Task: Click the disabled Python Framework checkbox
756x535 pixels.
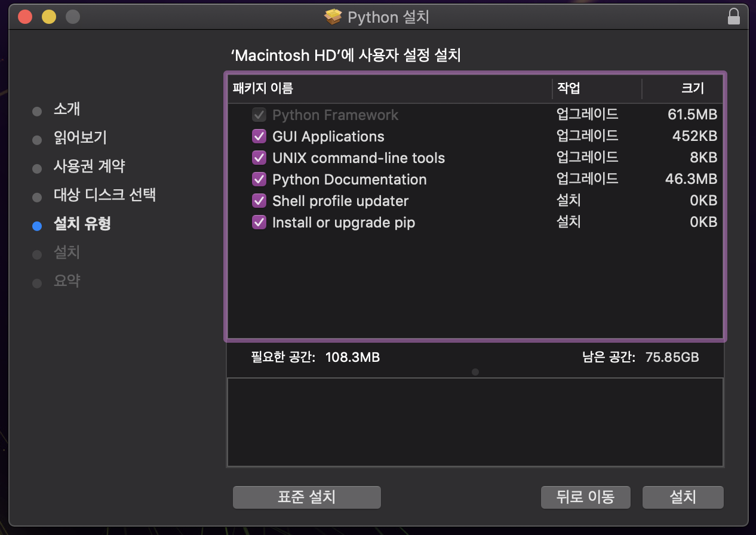Action: [x=259, y=115]
